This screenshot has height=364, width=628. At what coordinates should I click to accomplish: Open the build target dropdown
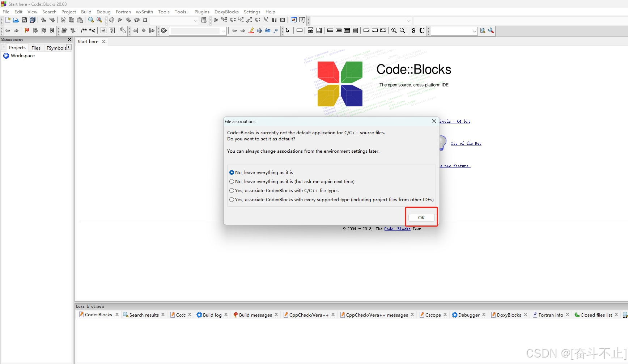(x=196, y=21)
